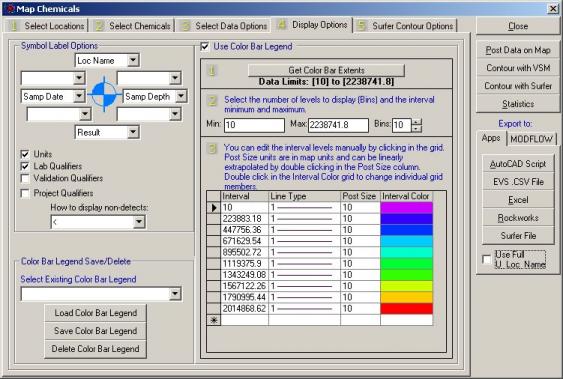Export to EVS .CSV File
This screenshot has height=379, width=563.
coord(518,182)
